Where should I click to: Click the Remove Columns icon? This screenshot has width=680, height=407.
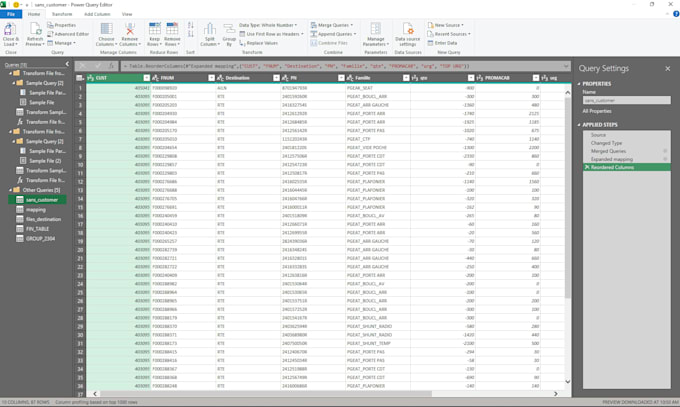pyautogui.click(x=130, y=29)
